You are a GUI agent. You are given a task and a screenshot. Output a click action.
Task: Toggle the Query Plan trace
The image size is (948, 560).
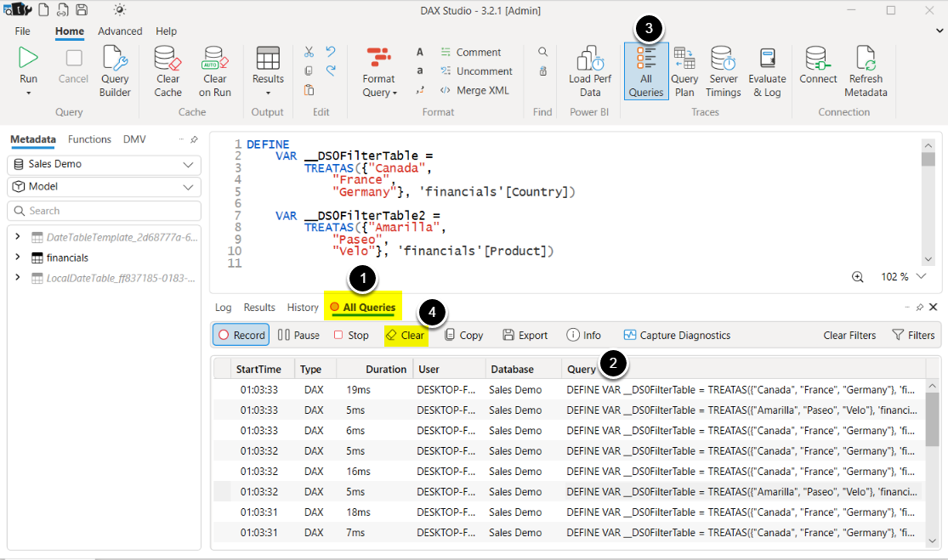coord(684,71)
